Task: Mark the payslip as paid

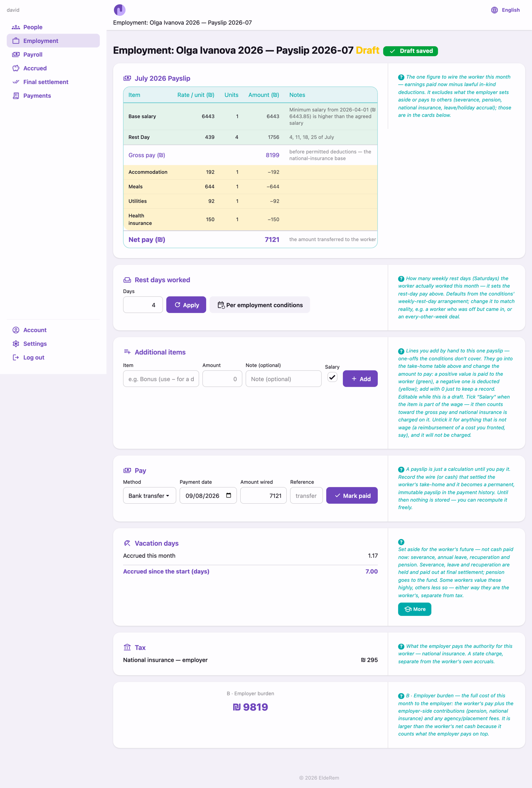Action: (x=352, y=495)
